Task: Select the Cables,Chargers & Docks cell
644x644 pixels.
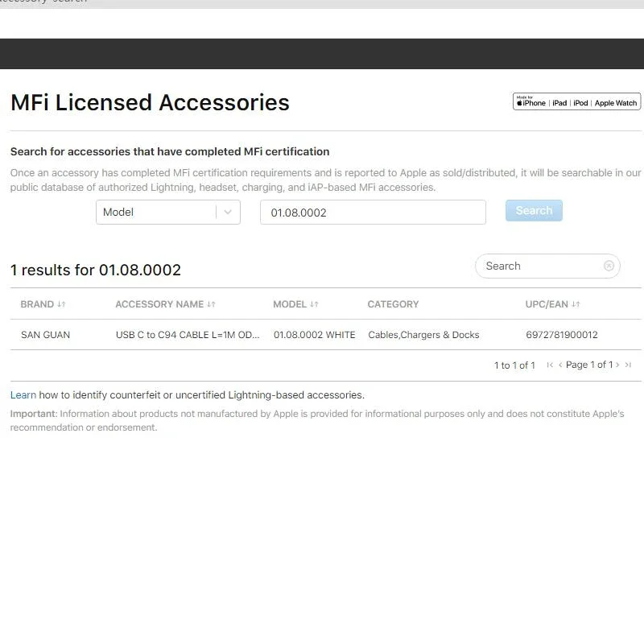Action: click(x=423, y=335)
